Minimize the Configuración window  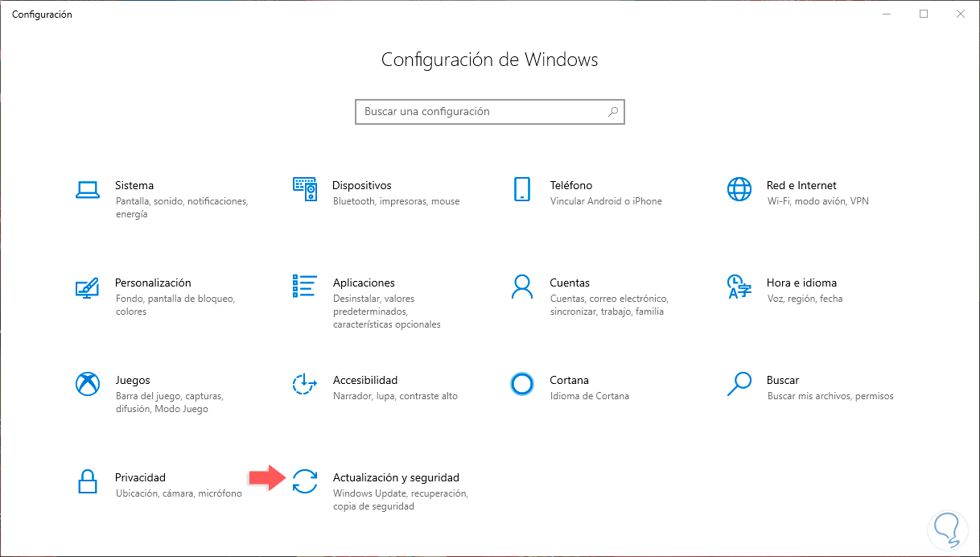point(887,14)
